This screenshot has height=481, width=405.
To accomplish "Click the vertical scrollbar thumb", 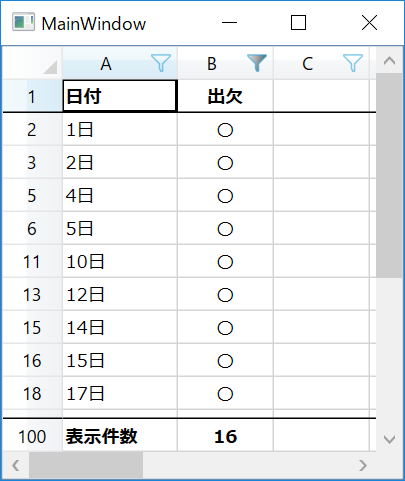I will tap(389, 175).
